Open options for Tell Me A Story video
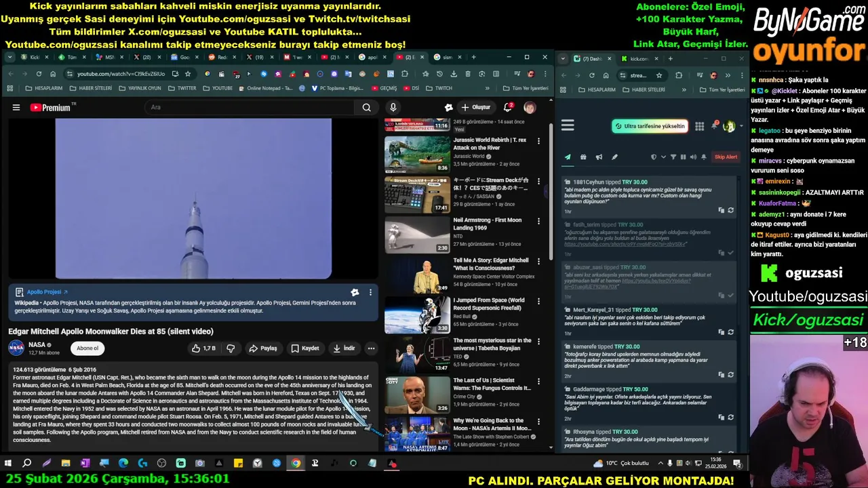This screenshot has height=488, width=868. click(x=538, y=261)
